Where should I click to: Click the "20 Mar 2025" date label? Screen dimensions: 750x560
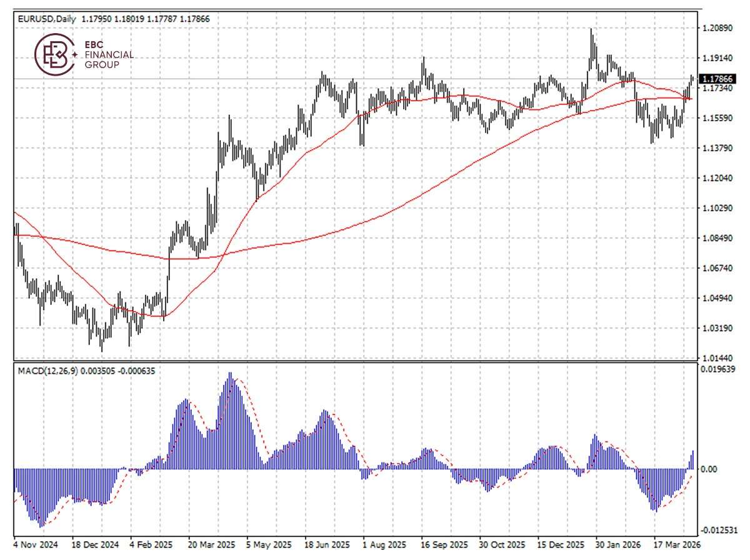click(212, 545)
